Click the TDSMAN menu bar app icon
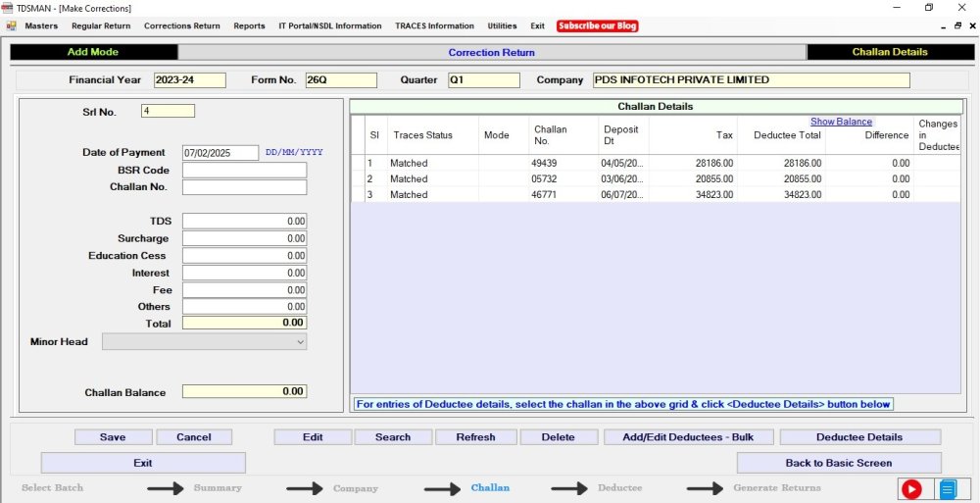Image resolution: width=980 pixels, height=503 pixels. coord(11,26)
